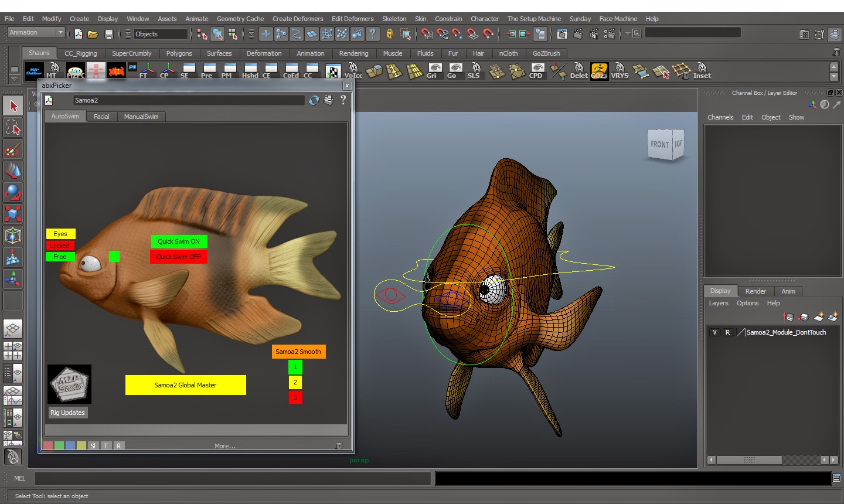Open the Hshd shelf button

[250, 71]
